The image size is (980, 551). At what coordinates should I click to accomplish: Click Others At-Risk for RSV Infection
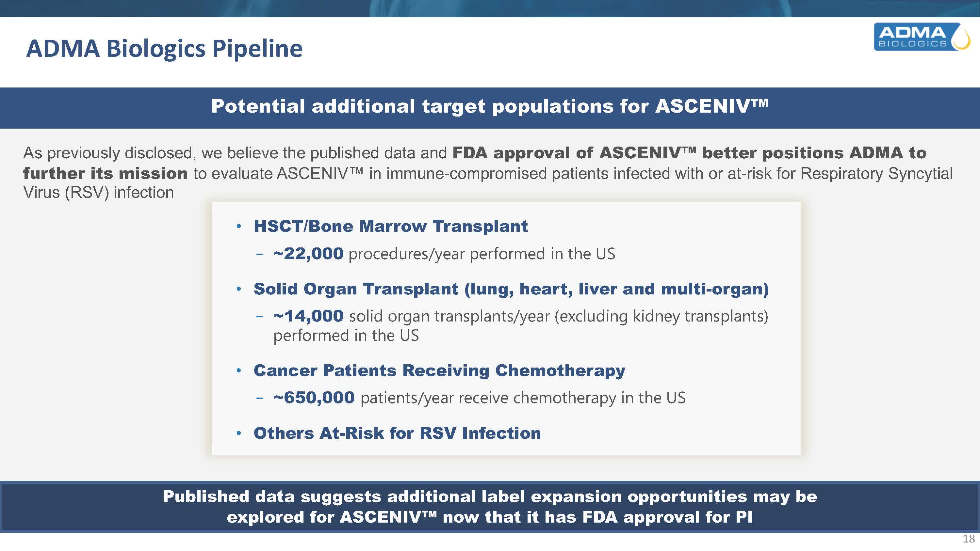[x=397, y=433]
